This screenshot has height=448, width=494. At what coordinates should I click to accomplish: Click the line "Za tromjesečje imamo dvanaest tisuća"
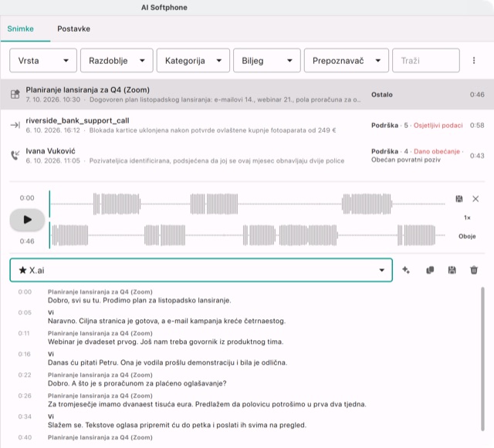click(x=207, y=404)
